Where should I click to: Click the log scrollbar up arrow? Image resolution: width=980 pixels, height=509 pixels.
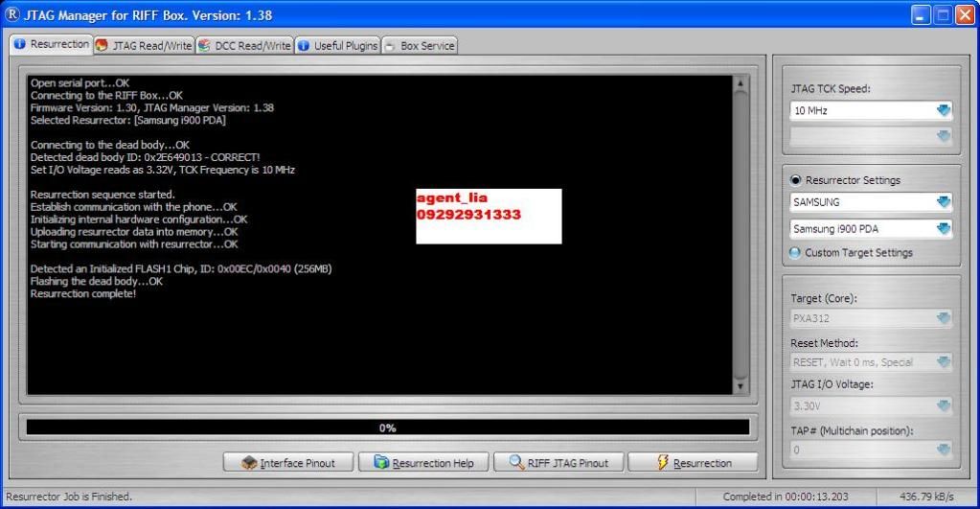(740, 83)
